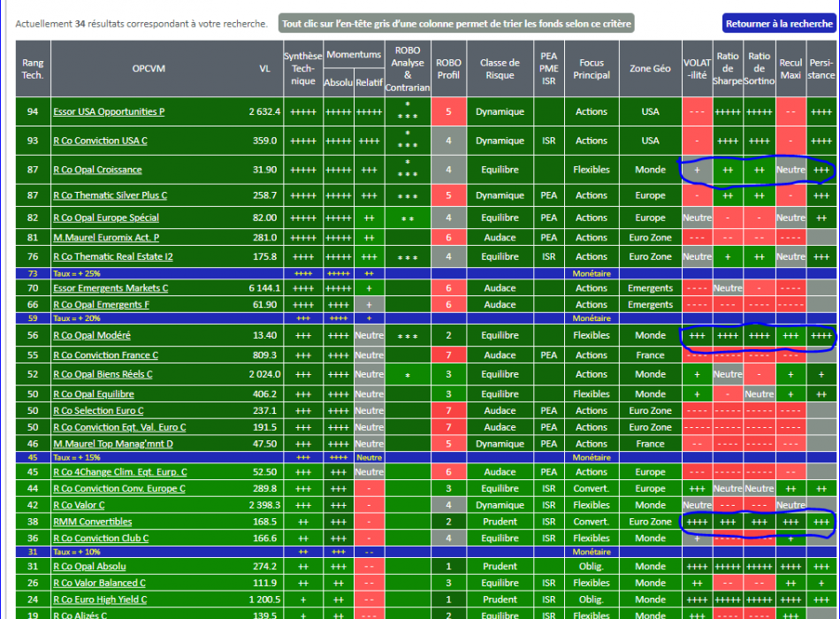Open Essor Emergents Markets C link

click(111, 287)
